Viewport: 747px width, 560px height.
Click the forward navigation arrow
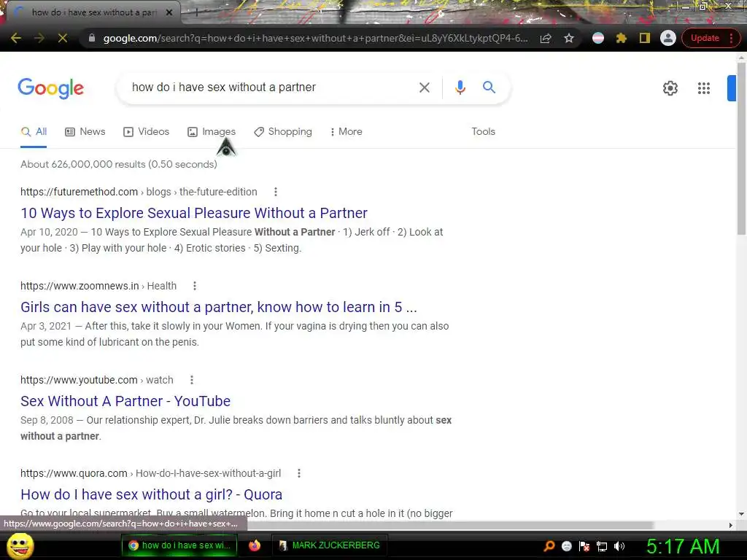pyautogui.click(x=39, y=38)
